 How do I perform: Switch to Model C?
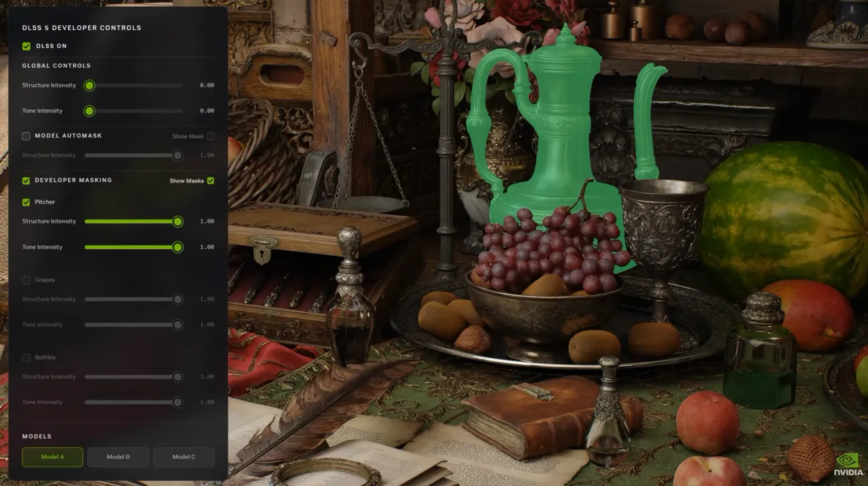(x=184, y=457)
